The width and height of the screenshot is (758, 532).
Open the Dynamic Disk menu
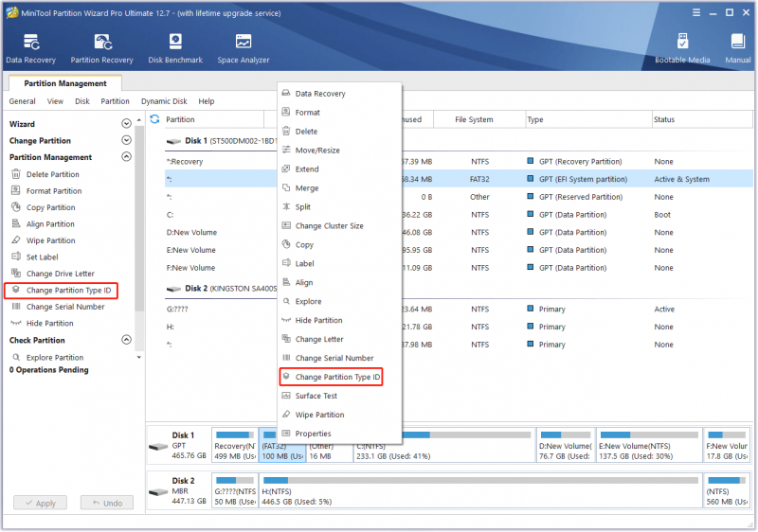164,101
